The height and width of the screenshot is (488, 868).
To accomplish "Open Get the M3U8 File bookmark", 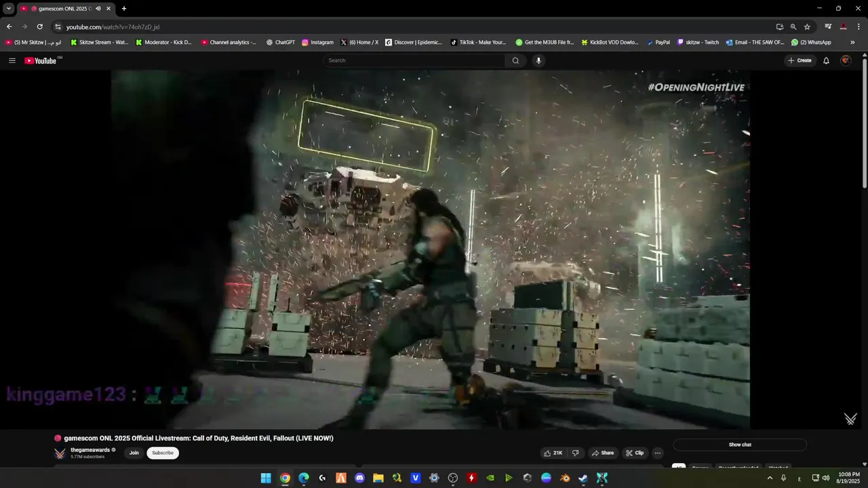I will [x=545, y=42].
